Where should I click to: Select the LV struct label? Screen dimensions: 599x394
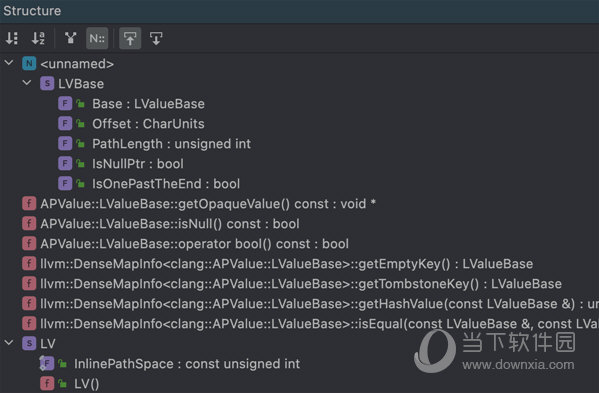[x=48, y=344]
